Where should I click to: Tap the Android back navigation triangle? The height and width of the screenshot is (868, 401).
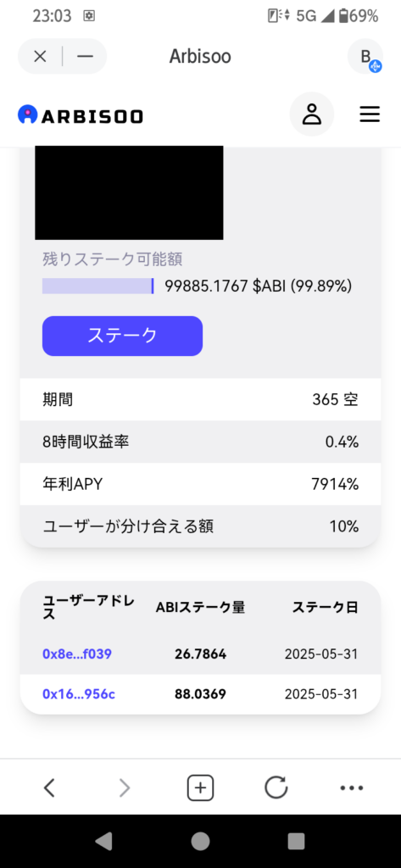point(103,841)
